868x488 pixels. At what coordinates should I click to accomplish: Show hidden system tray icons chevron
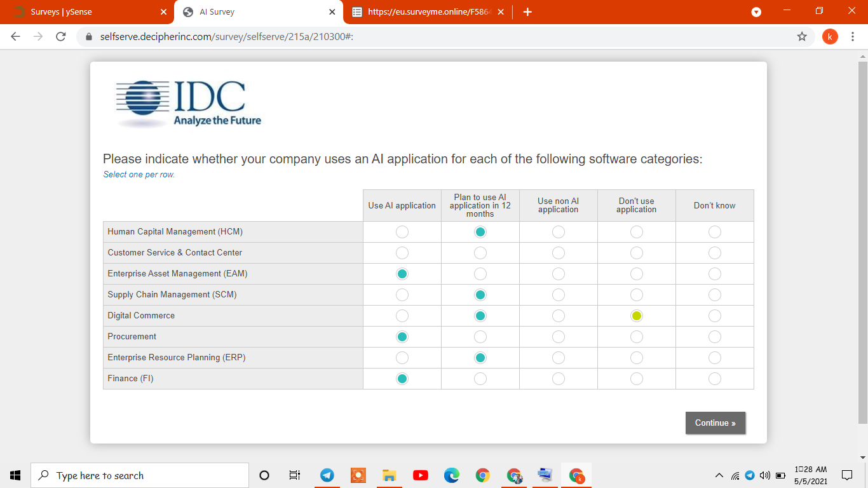719,475
